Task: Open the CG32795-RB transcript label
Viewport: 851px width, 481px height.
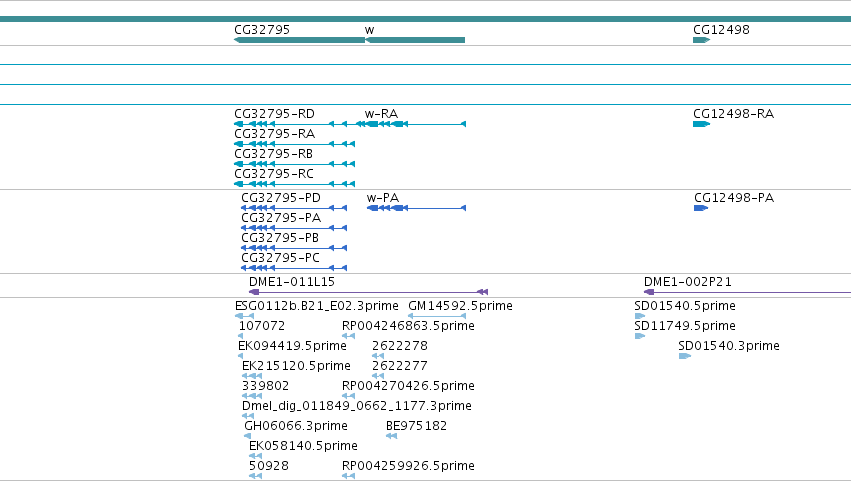Action: [x=274, y=154]
